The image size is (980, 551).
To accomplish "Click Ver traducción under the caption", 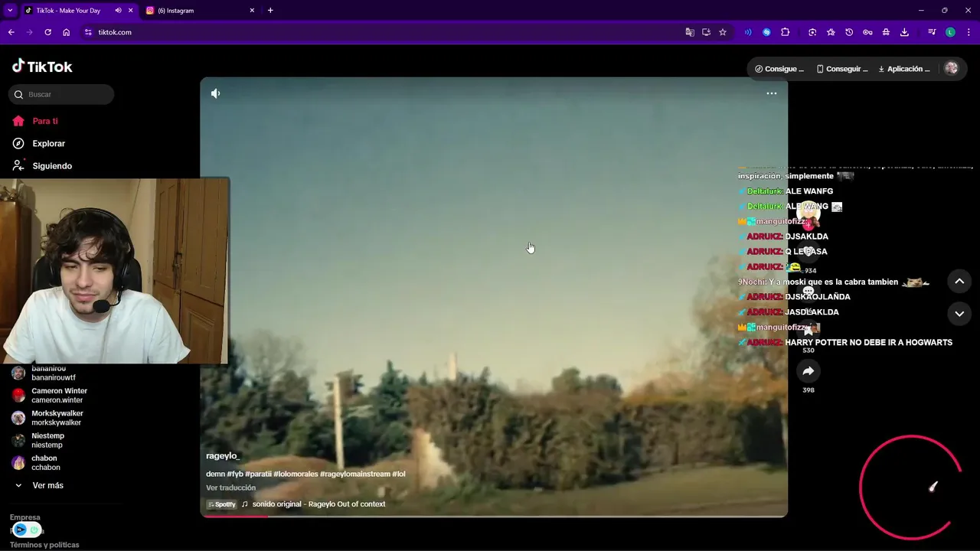I will [x=230, y=487].
